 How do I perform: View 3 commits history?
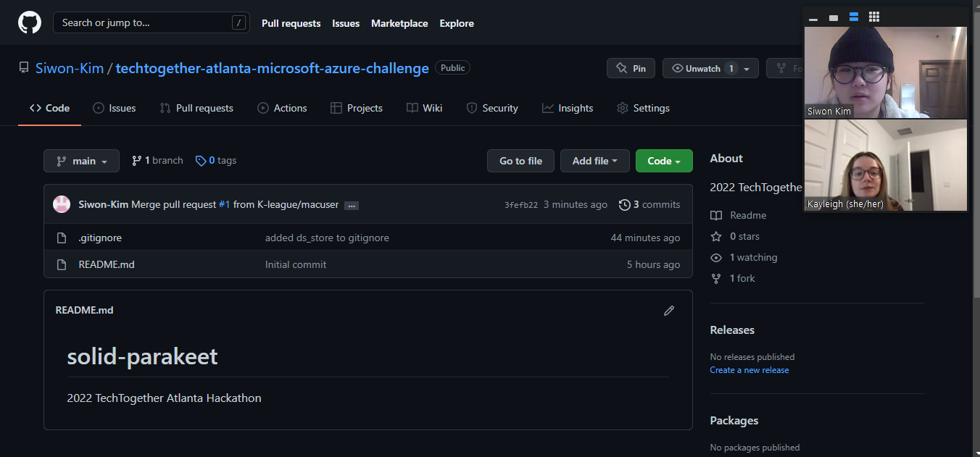(x=649, y=205)
